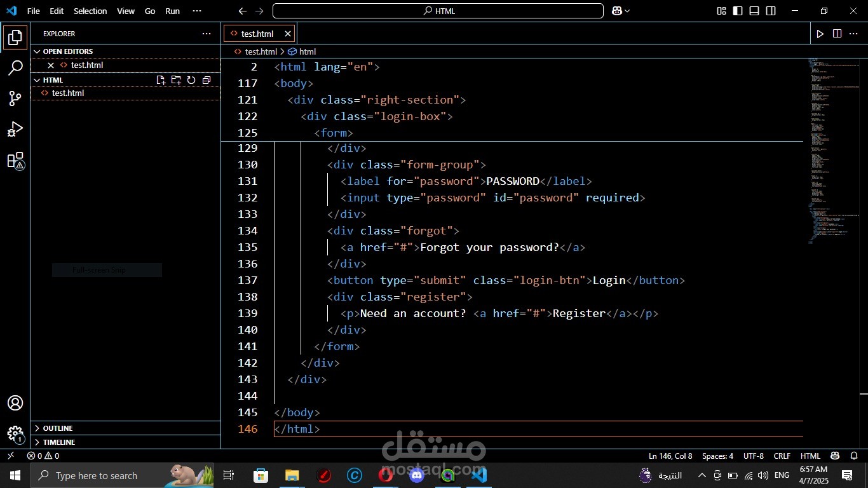
Task: Open test.html in HTML folder tree
Action: 126,93
